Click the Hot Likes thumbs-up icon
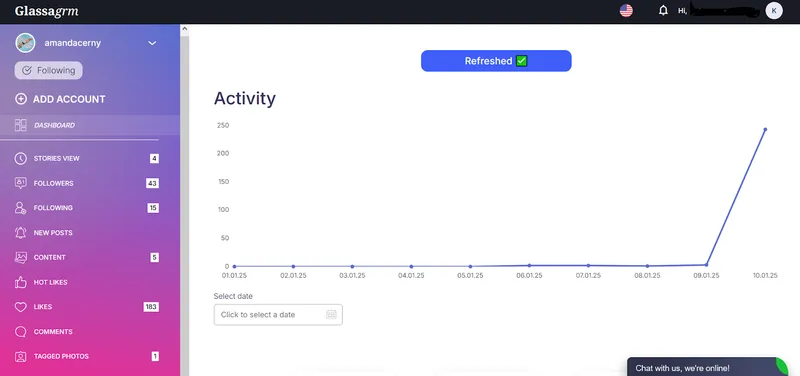 coord(20,282)
